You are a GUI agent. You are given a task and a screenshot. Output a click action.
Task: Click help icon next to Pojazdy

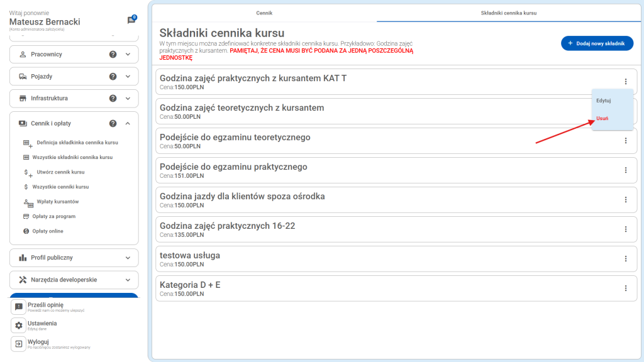tap(113, 76)
